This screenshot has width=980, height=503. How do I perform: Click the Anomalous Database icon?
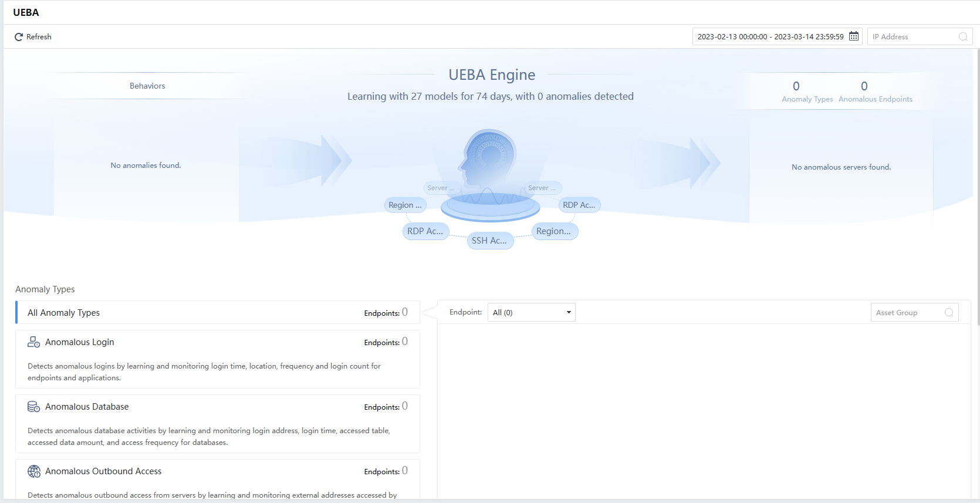pyautogui.click(x=33, y=407)
